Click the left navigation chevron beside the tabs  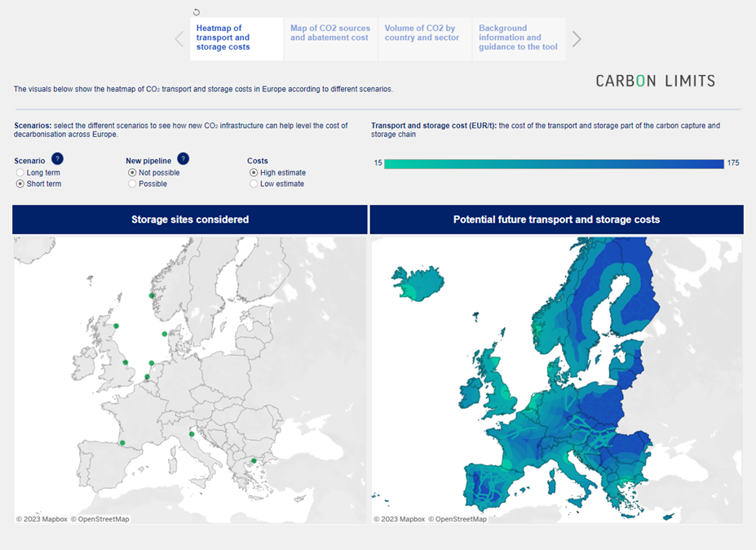pos(179,38)
